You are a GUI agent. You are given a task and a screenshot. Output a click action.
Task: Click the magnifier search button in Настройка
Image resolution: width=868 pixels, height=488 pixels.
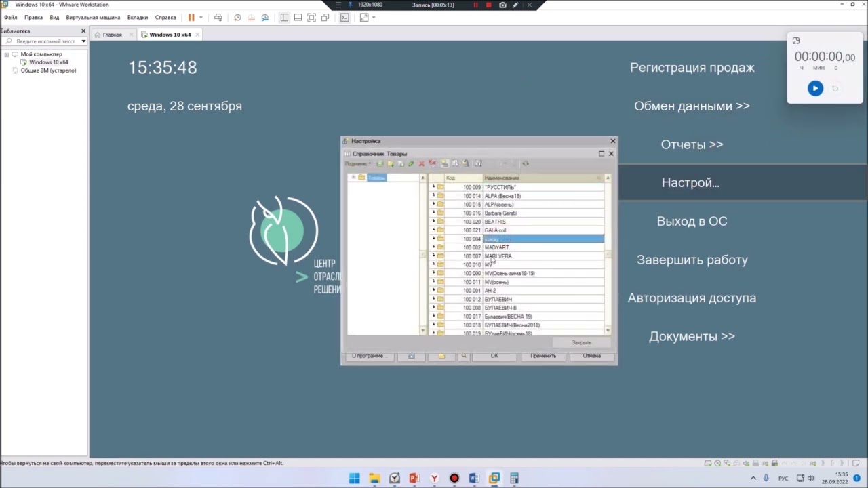pos(464,356)
